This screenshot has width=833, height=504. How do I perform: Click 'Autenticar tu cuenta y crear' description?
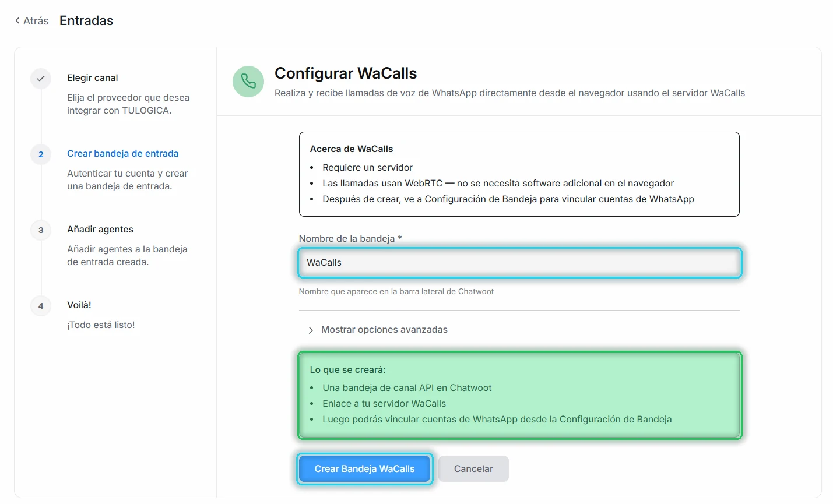point(127,180)
